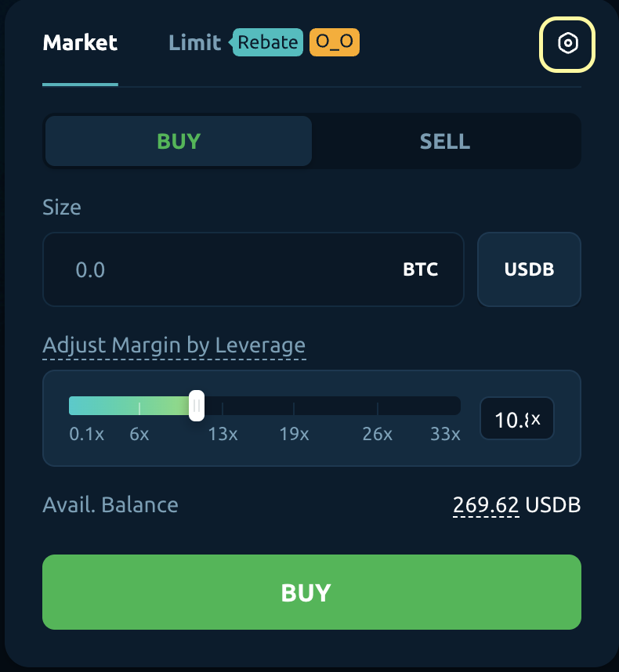Image resolution: width=619 pixels, height=672 pixels.
Task: Set leverage slider to 19x mark
Action: coord(294,406)
